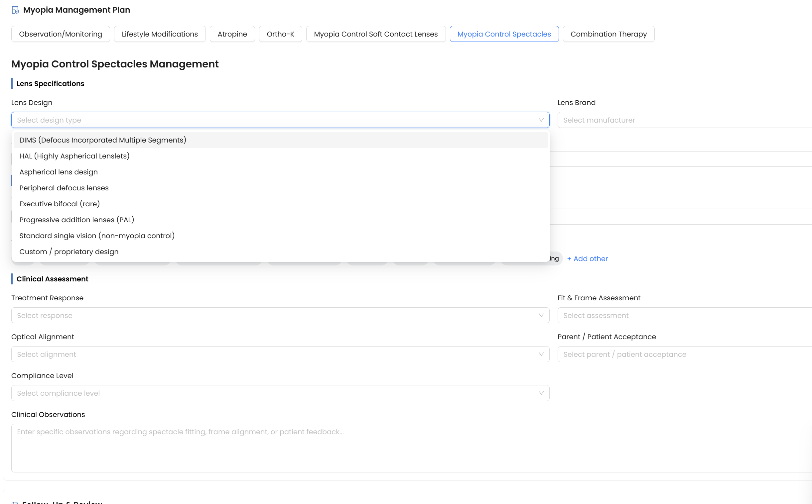Open the Optical Alignment dropdown
The image size is (812, 504).
[x=280, y=354]
